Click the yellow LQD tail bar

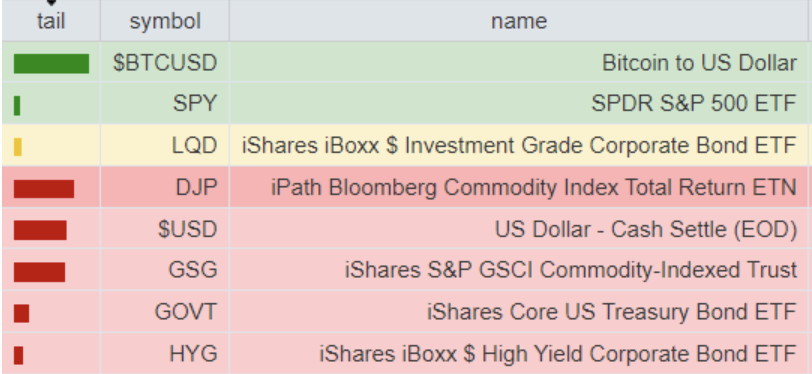click(18, 147)
